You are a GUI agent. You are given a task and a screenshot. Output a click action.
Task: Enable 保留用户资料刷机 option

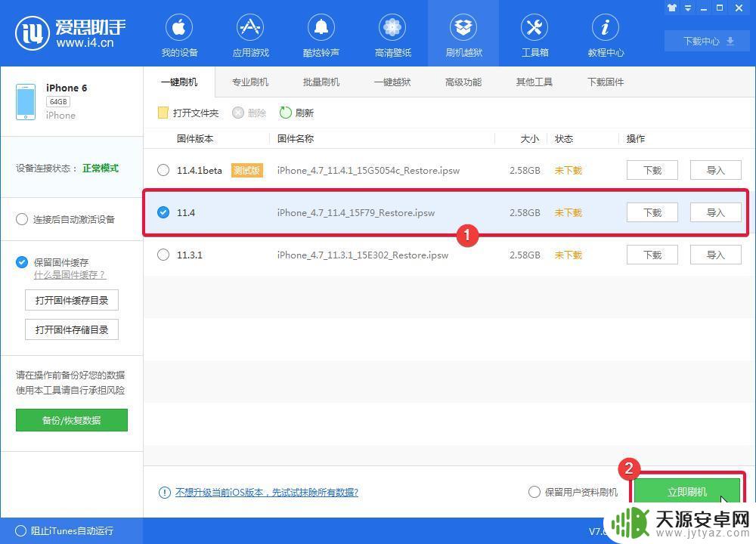click(534, 492)
